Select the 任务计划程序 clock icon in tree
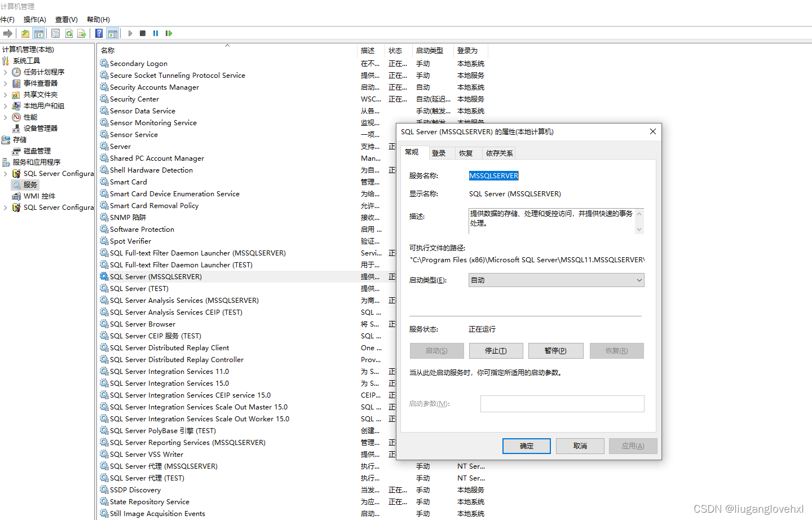This screenshot has width=812, height=520. click(x=16, y=72)
